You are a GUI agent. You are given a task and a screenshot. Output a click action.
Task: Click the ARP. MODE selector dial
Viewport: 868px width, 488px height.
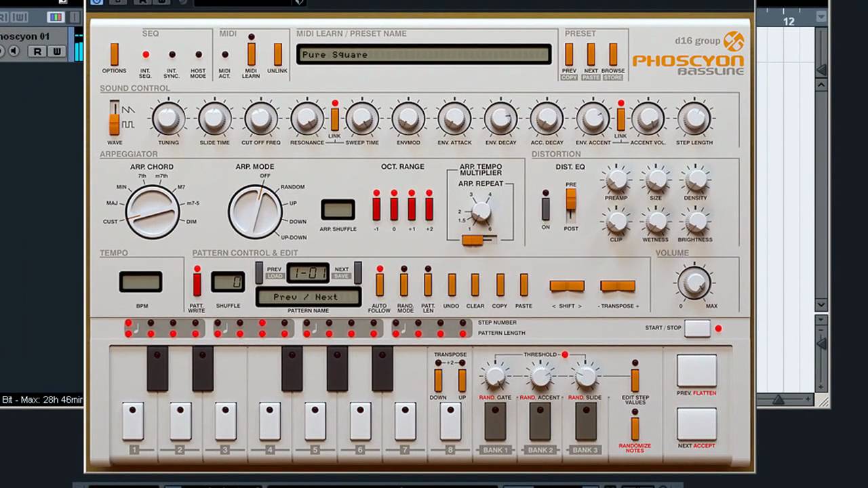(255, 212)
